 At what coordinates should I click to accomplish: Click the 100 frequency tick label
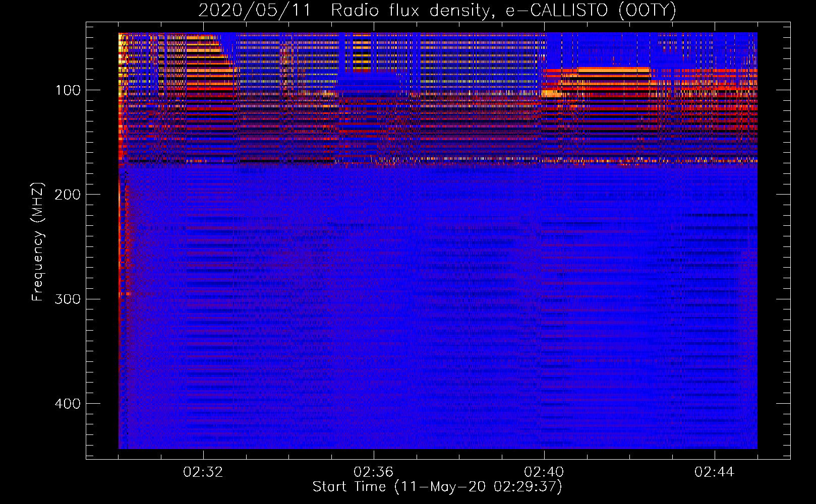click(x=68, y=91)
